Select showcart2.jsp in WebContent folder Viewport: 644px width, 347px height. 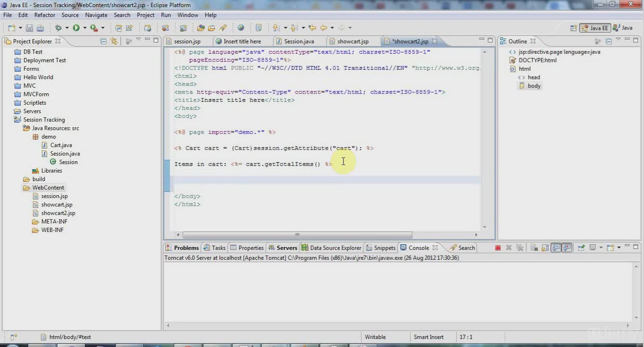(58, 213)
